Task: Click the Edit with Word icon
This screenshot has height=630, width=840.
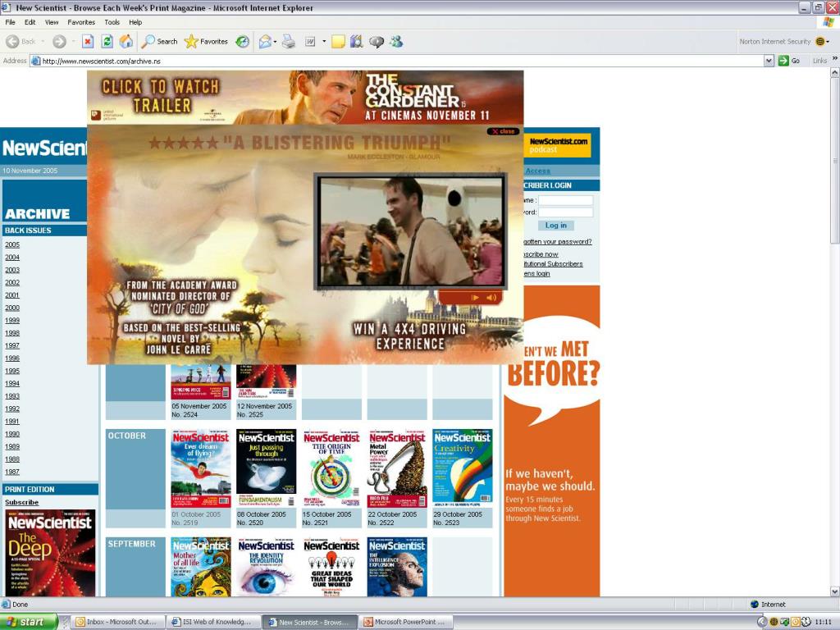Action: pyautogui.click(x=310, y=41)
